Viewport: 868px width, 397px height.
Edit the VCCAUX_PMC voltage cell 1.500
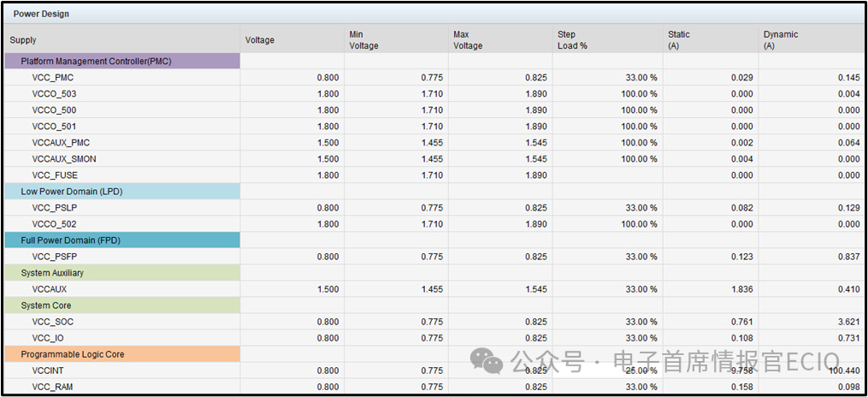click(328, 143)
